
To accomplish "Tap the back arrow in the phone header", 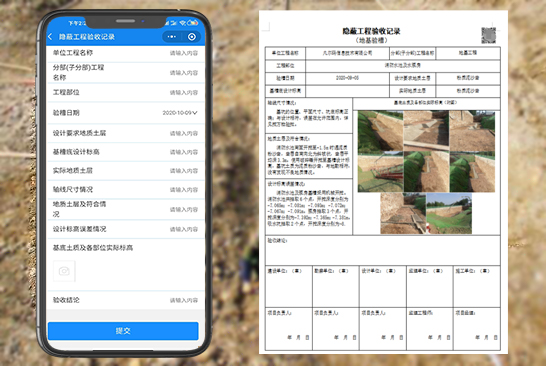I will [50, 37].
